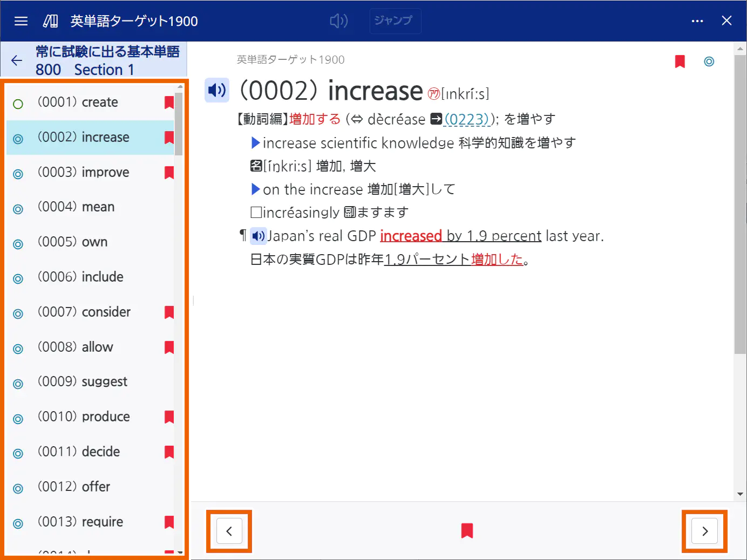Screen dimensions: 747x560
Task: Go to the next entry with the right chevron
Action: tap(705, 531)
